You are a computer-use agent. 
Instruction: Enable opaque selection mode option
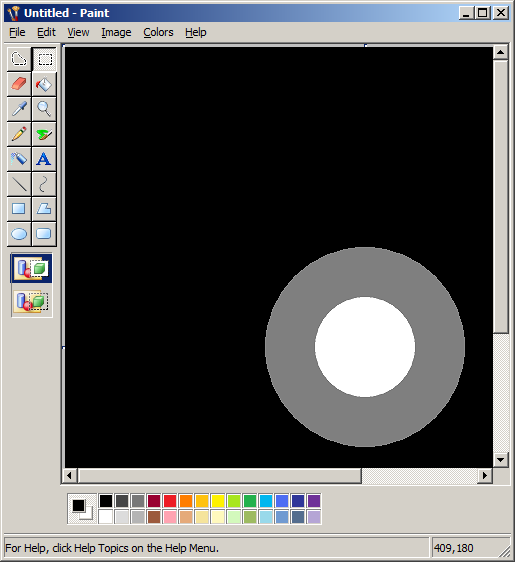pos(32,268)
